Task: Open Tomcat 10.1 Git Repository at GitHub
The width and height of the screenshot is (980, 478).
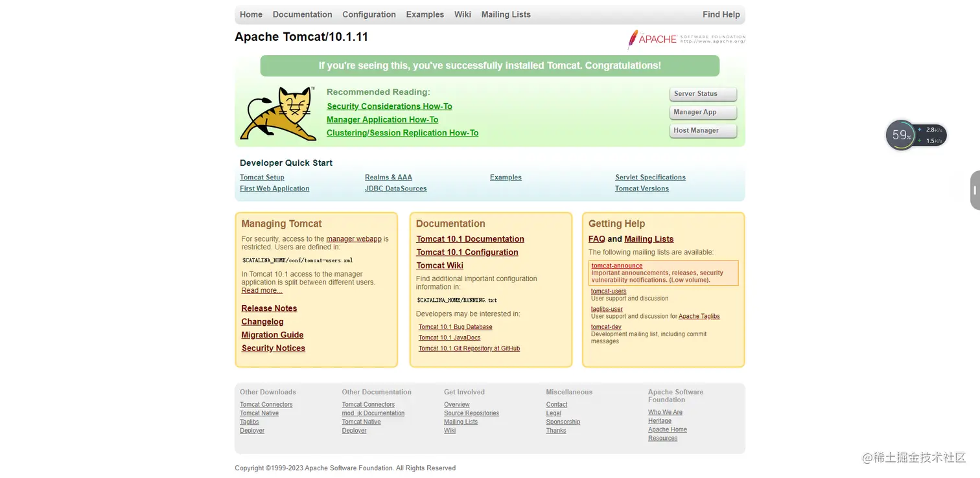Action: 469,348
